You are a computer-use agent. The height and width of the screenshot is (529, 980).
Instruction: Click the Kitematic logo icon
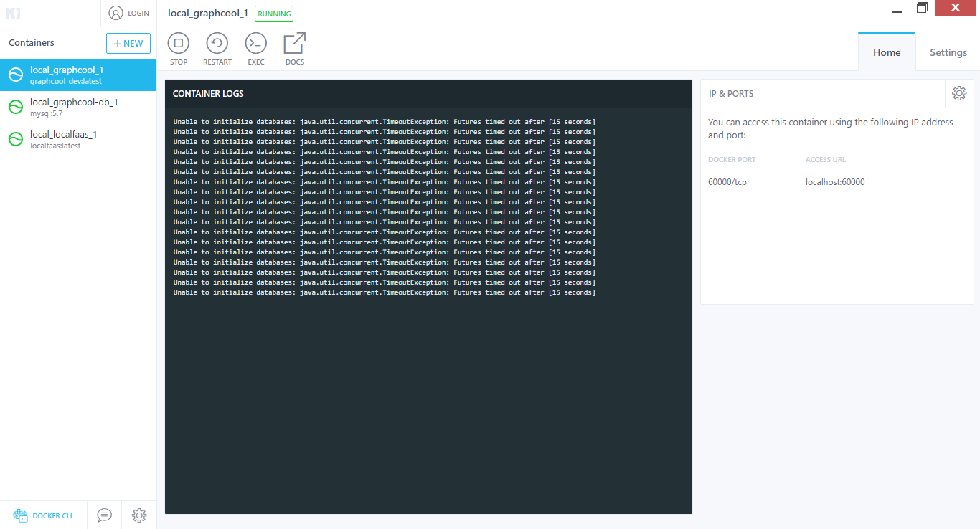13,13
